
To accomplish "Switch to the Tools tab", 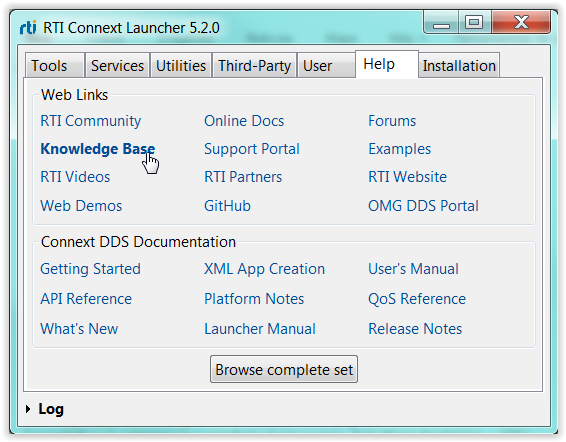I will pos(55,65).
